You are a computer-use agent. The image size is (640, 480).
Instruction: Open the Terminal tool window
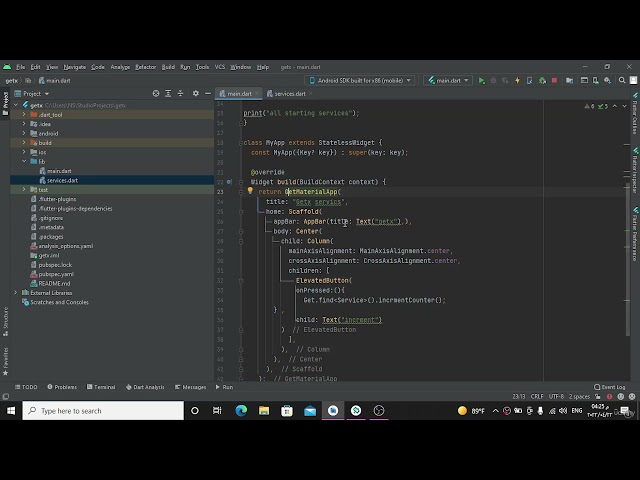(x=101, y=387)
